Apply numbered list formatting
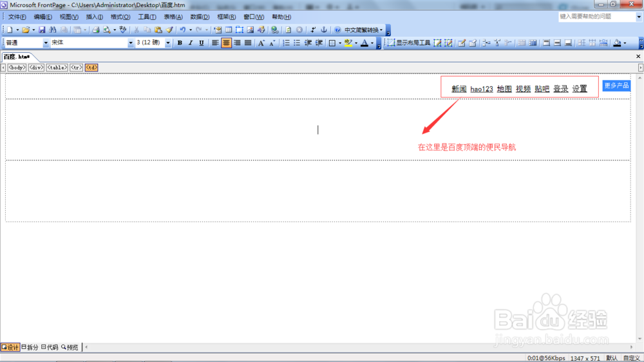 (287, 43)
